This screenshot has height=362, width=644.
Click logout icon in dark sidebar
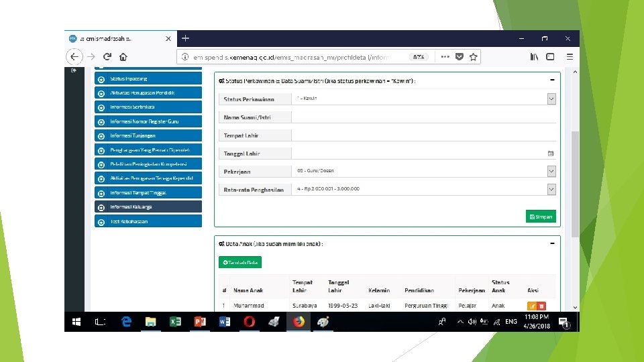tap(74, 70)
